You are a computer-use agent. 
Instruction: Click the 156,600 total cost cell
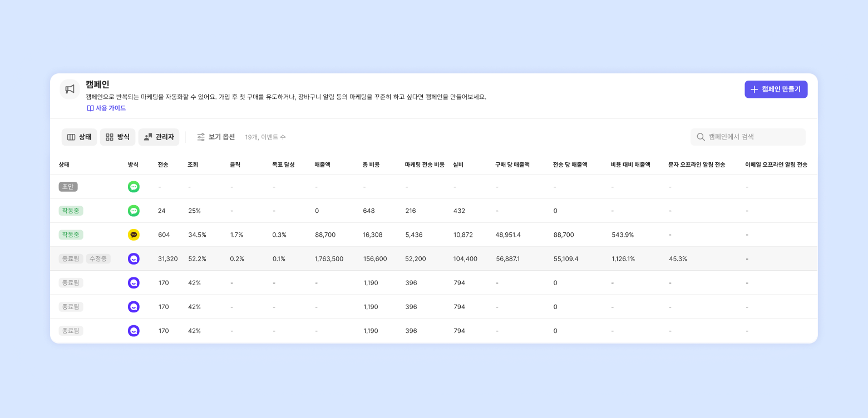pos(375,258)
